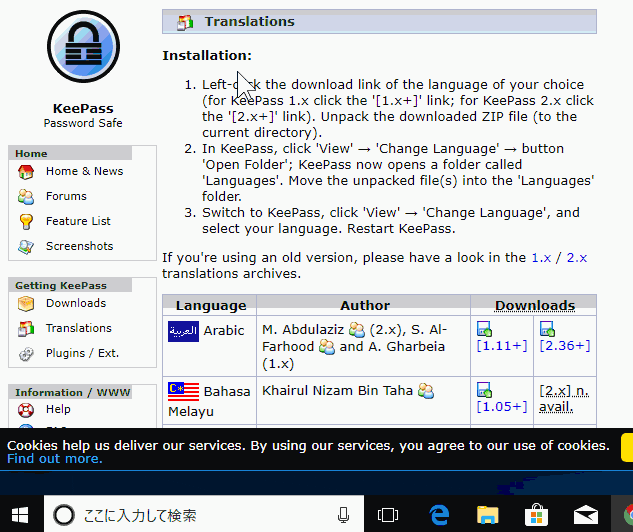
Task: Open the Windows Start menu
Action: coord(20,515)
